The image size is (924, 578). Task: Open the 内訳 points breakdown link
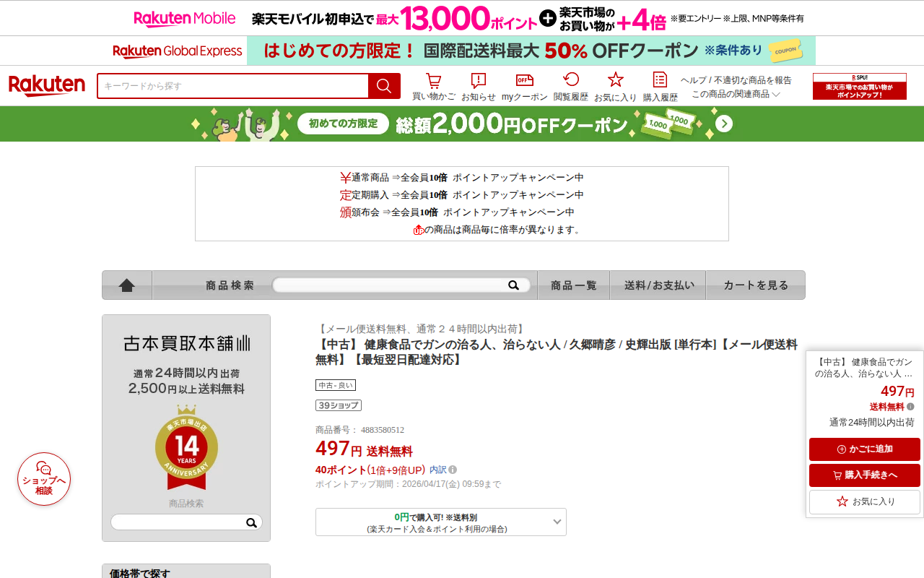point(438,470)
